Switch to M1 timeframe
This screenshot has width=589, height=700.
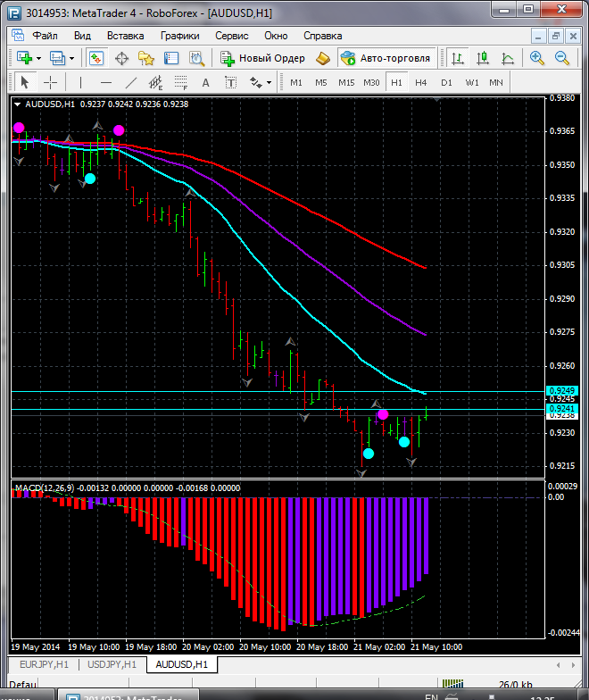pos(296,82)
